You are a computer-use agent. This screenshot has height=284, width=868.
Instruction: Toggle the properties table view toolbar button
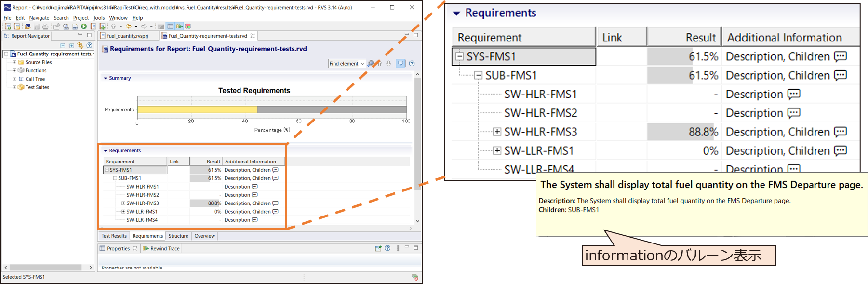click(x=170, y=27)
